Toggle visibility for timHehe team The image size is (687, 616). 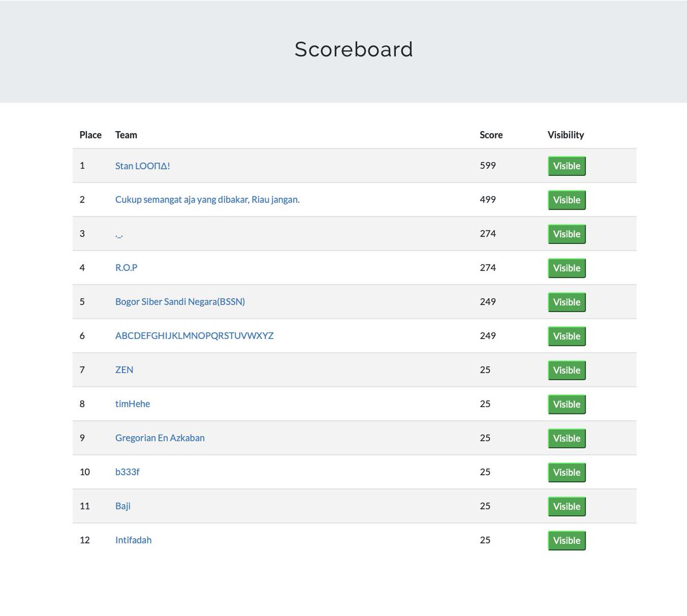tap(567, 404)
